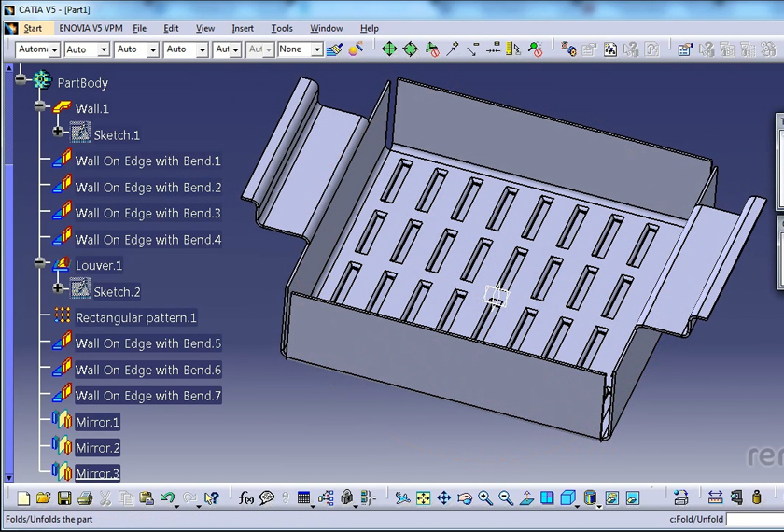Screen dimensions: 784x532
Task: Select Rectangular pattern.1 in the tree
Action: tap(135, 317)
